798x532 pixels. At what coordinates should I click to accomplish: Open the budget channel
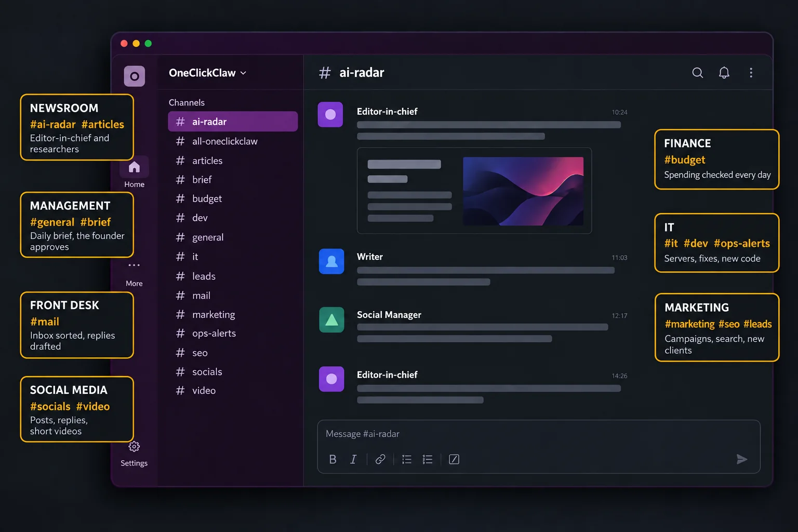click(233, 198)
